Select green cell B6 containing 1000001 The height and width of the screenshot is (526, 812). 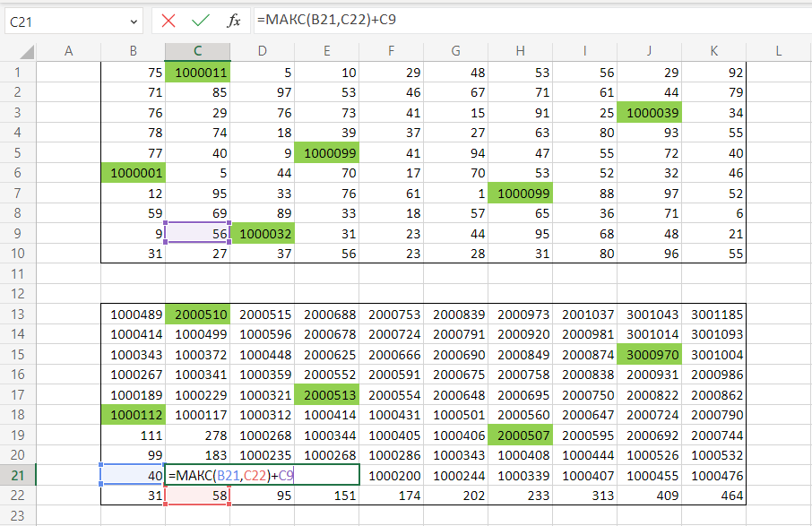click(133, 171)
